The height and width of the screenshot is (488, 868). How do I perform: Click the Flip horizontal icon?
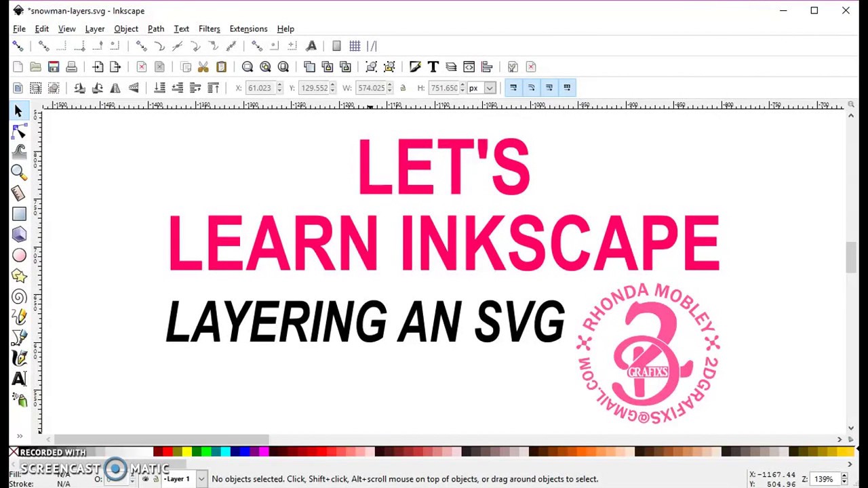(x=115, y=87)
